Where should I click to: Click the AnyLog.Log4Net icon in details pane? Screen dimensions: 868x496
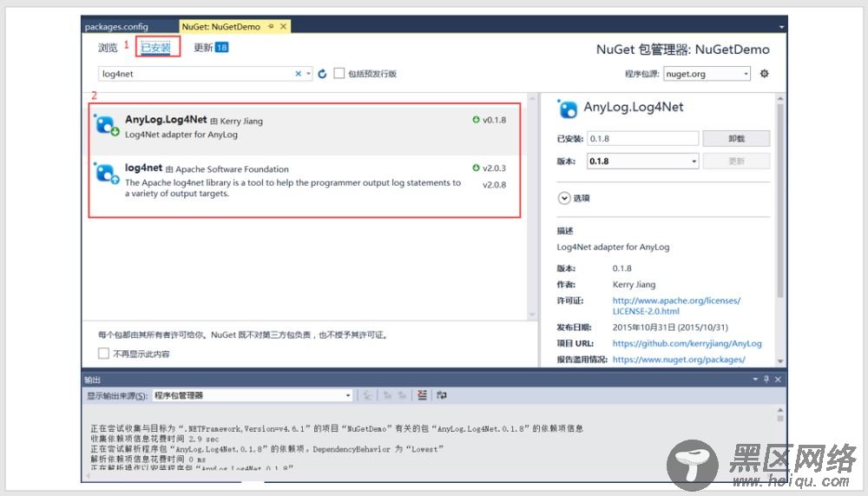[568, 109]
